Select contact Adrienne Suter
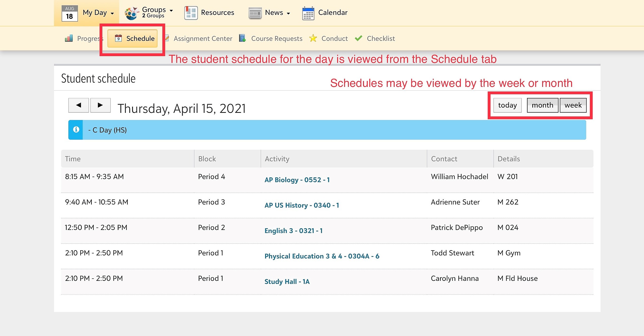Viewport: 644px width, 336px height. [455, 202]
